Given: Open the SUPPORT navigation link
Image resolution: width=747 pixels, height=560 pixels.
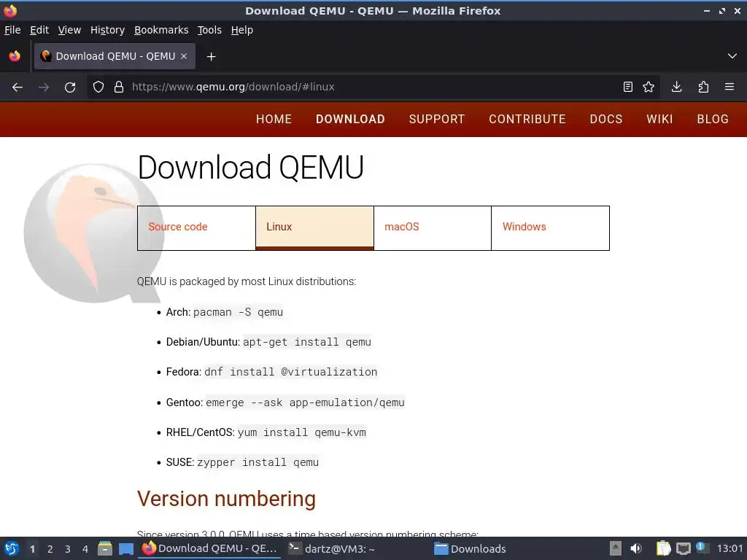Looking at the screenshot, I should click(437, 119).
